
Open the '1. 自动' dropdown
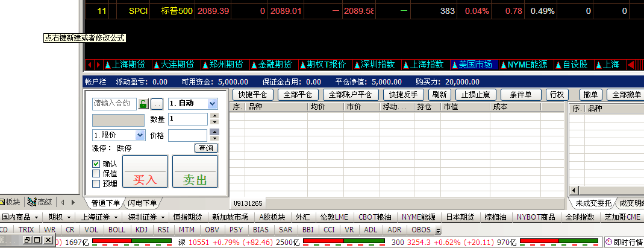212,104
